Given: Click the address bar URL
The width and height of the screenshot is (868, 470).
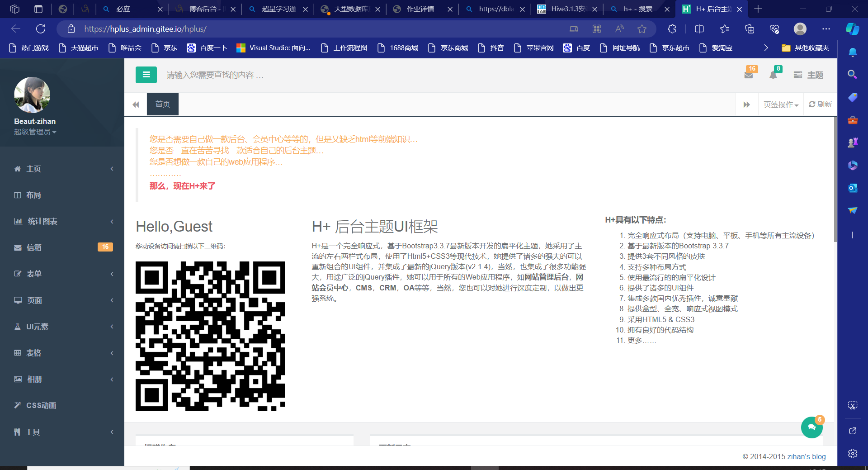Looking at the screenshot, I should point(145,29).
